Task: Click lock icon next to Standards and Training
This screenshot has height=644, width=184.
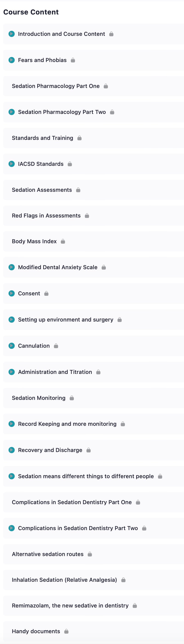Action: [x=79, y=138]
